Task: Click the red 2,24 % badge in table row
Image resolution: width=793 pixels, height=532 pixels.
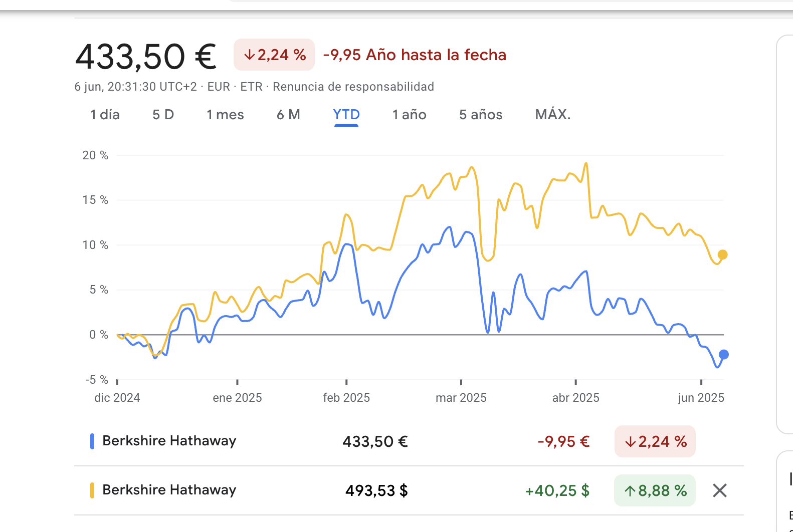Action: (655, 441)
